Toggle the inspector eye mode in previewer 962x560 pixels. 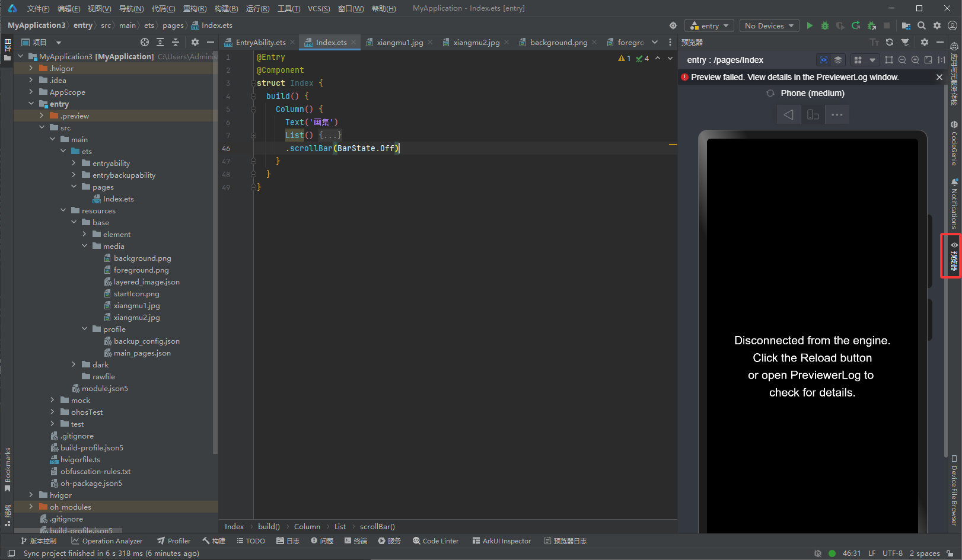823,60
